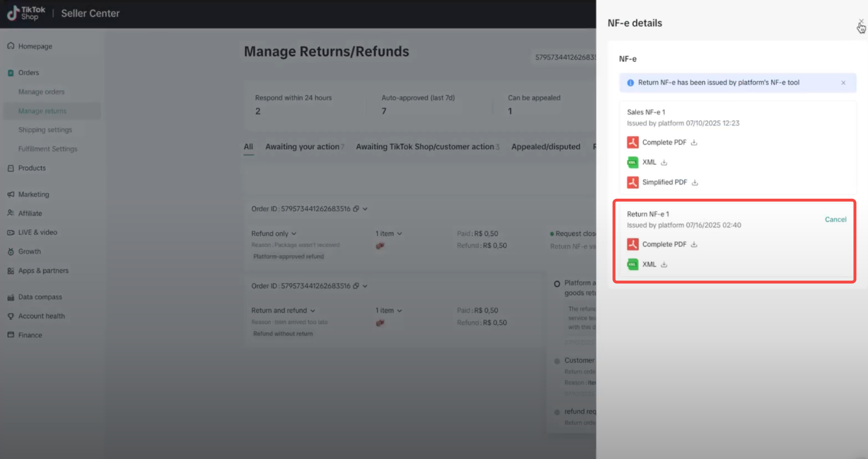Switch to the All tab

(249, 147)
